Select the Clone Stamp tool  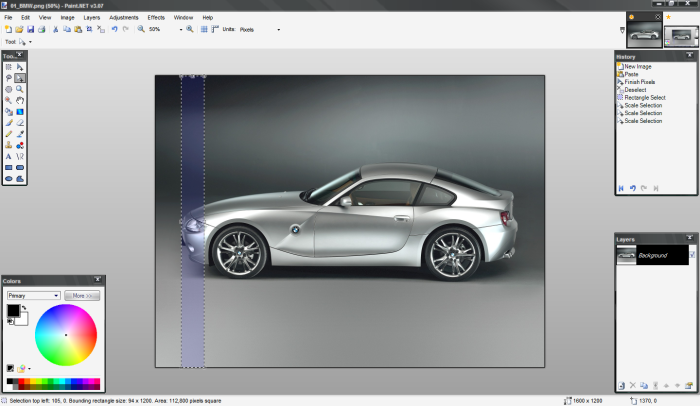[x=9, y=144]
